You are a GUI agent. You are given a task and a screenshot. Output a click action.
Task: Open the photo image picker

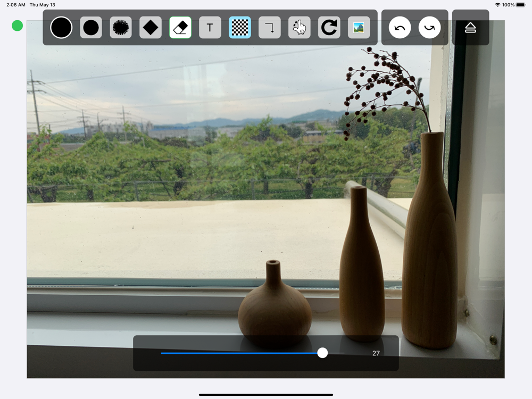click(359, 28)
